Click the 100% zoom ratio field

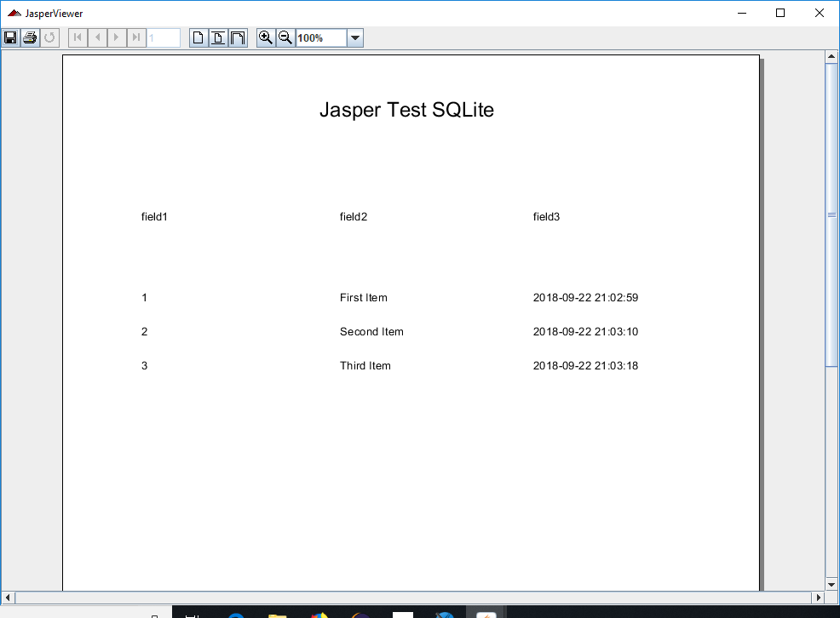[x=321, y=38]
